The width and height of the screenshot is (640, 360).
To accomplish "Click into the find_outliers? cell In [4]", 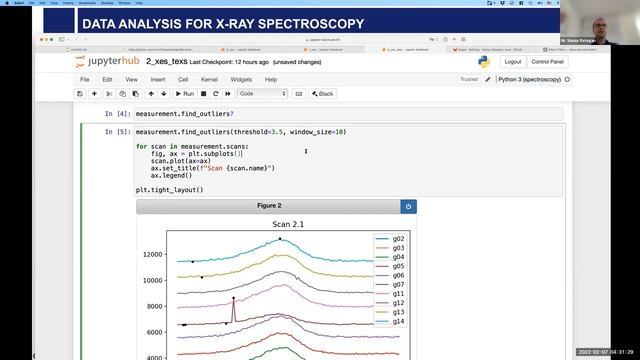I will [348, 114].
